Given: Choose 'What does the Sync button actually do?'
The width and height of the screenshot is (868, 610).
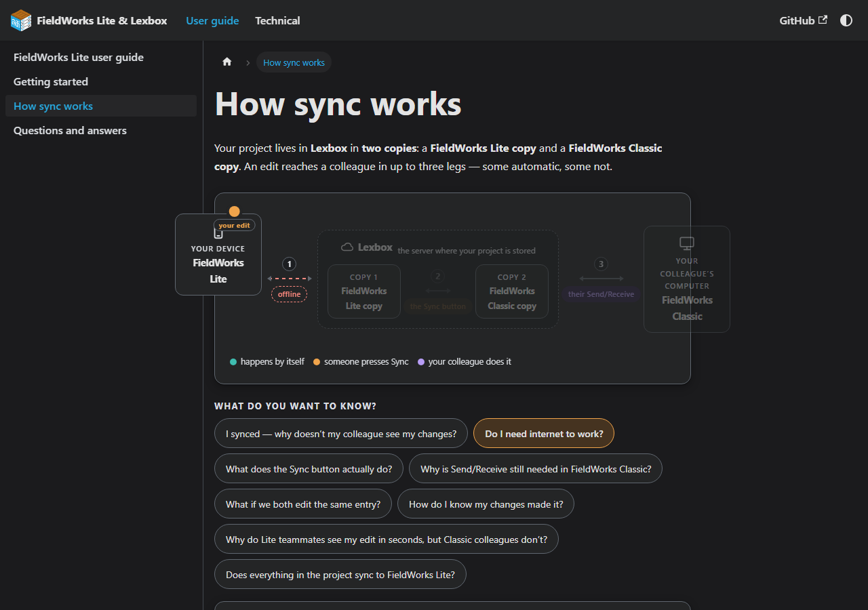Looking at the screenshot, I should [x=309, y=469].
